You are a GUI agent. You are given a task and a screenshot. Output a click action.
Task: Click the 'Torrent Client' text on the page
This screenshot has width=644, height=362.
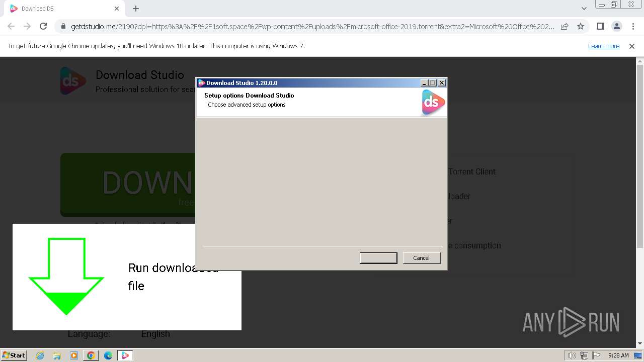(472, 171)
